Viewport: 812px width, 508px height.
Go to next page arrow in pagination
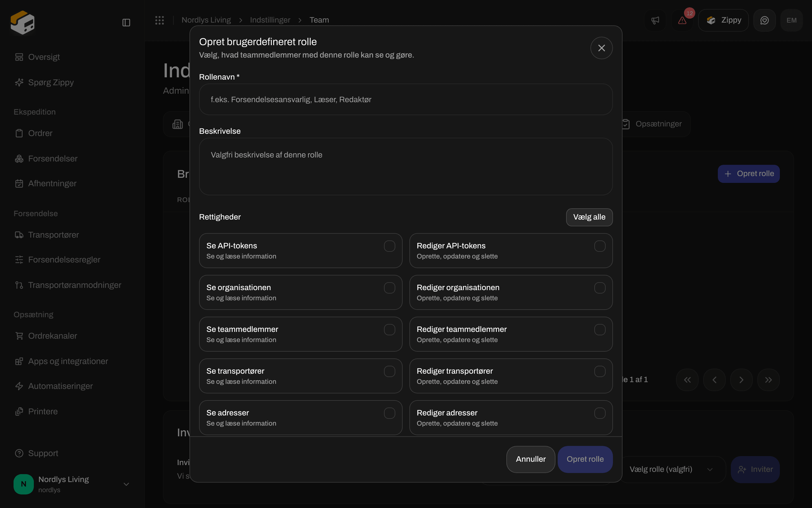[741, 380]
